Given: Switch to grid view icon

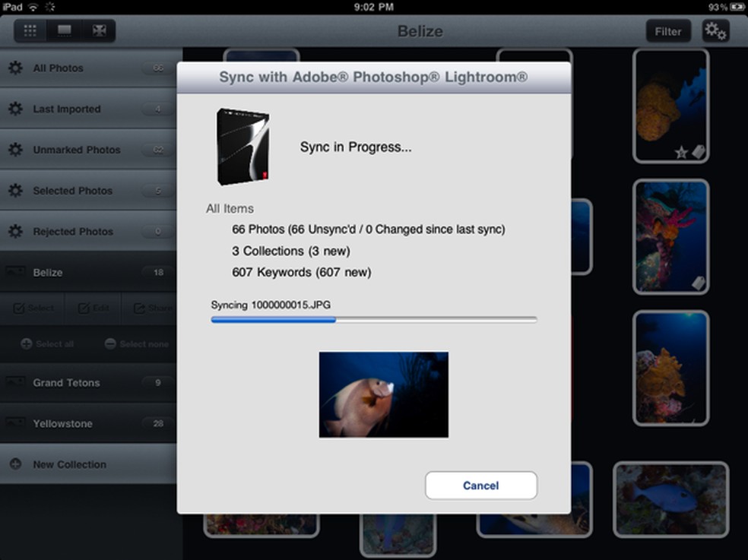Looking at the screenshot, I should 30,31.
